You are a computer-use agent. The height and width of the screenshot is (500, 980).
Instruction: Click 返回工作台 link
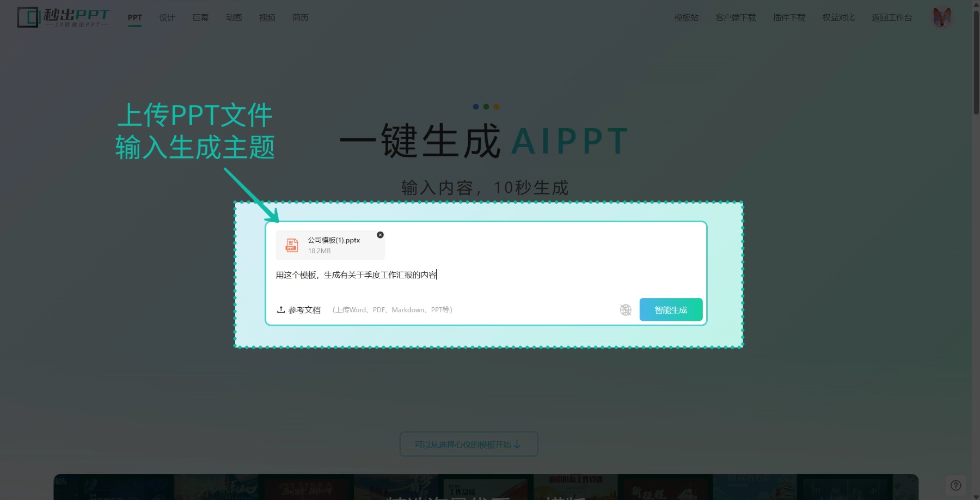pyautogui.click(x=892, y=17)
